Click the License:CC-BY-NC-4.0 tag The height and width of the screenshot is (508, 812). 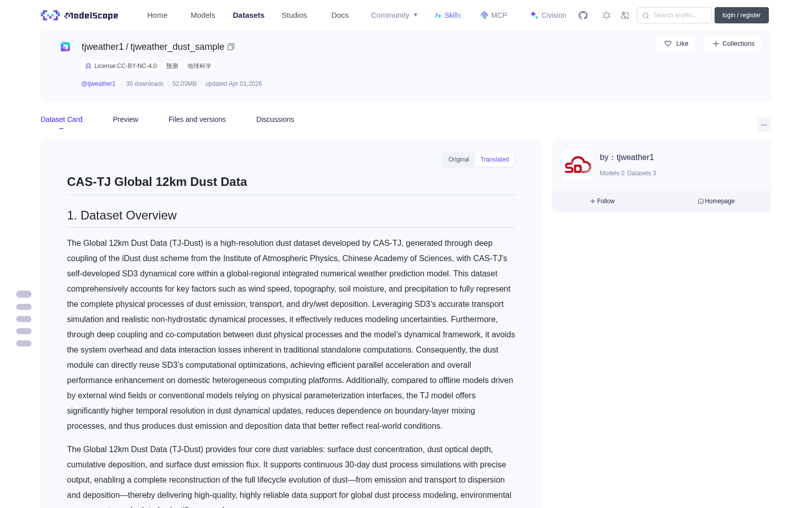[121, 66]
